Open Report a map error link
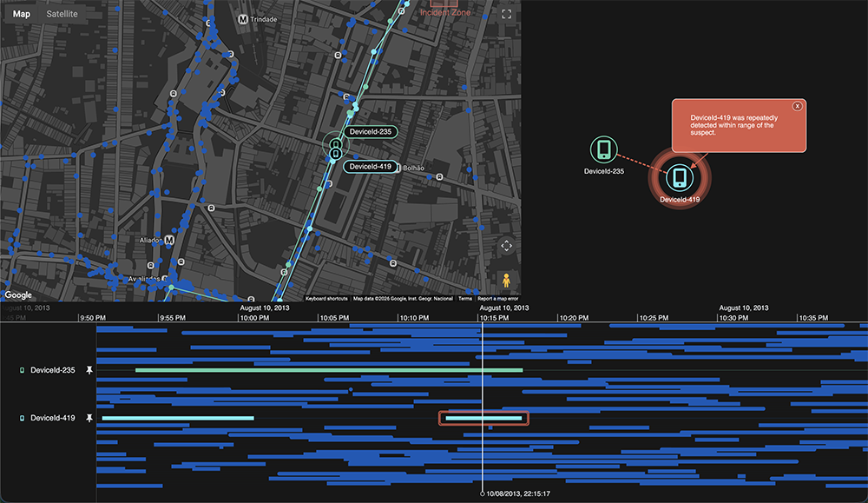868x503 pixels. (x=497, y=299)
